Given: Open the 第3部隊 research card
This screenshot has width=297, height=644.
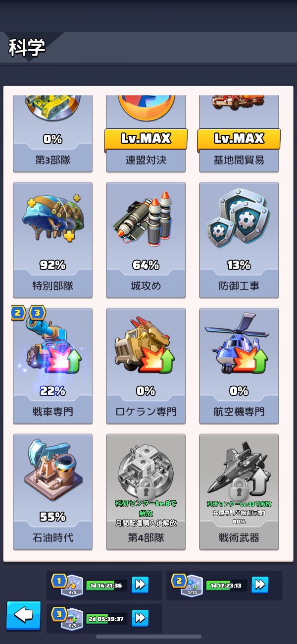Looking at the screenshot, I should (x=52, y=134).
